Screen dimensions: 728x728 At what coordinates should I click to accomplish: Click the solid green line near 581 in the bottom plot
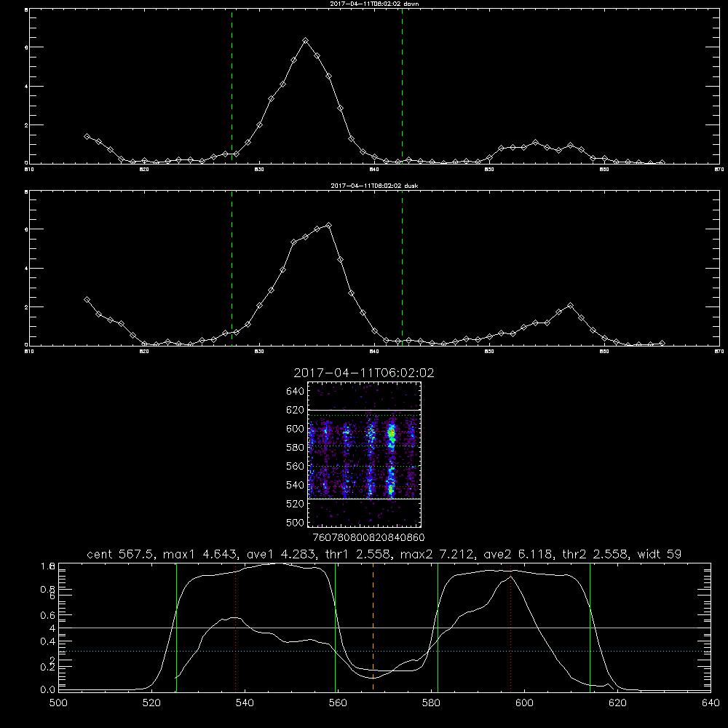pyautogui.click(x=438, y=627)
